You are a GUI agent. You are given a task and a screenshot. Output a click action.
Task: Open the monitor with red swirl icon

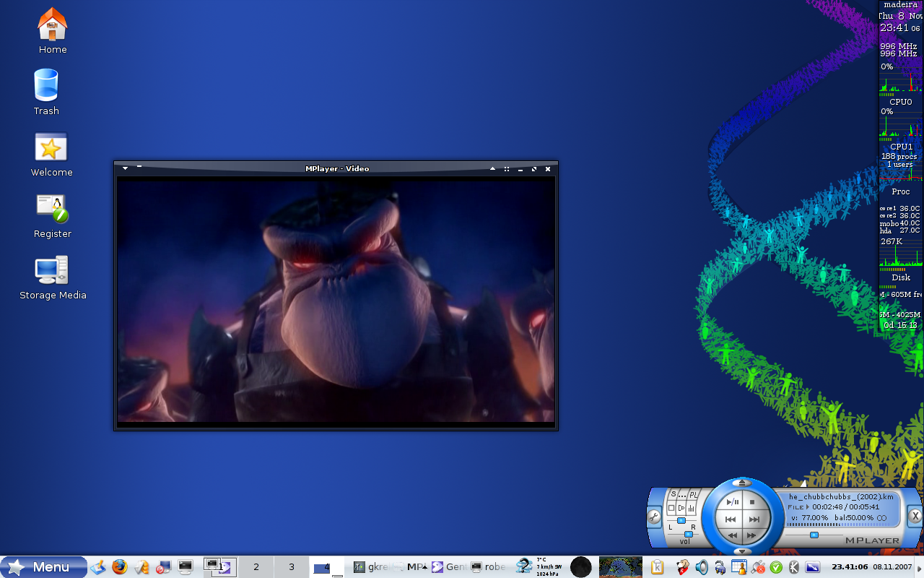[x=164, y=567]
